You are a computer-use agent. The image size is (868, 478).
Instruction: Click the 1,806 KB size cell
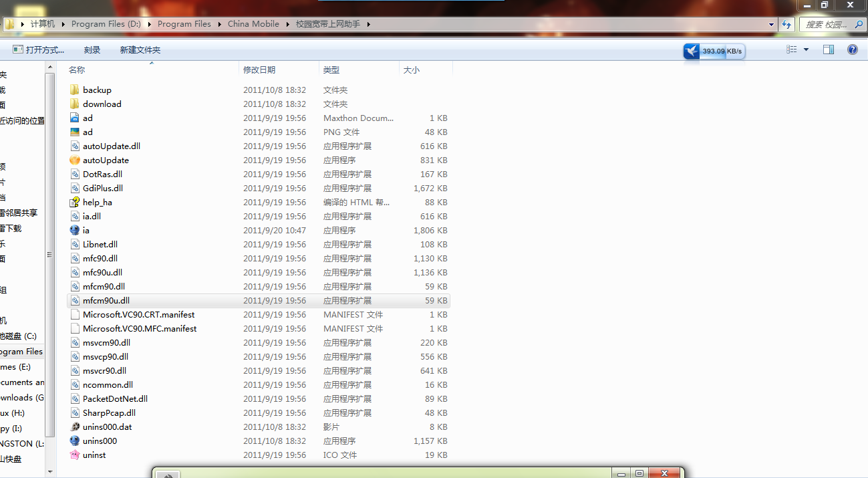430,230
